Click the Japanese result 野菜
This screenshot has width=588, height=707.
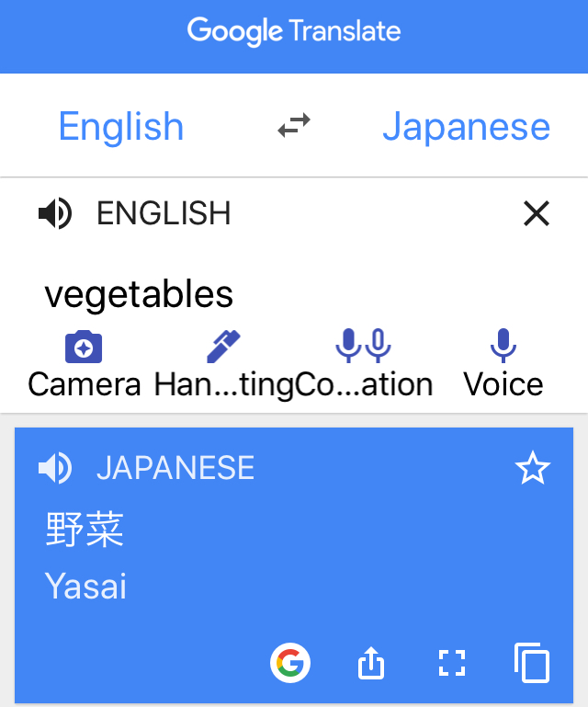click(85, 530)
